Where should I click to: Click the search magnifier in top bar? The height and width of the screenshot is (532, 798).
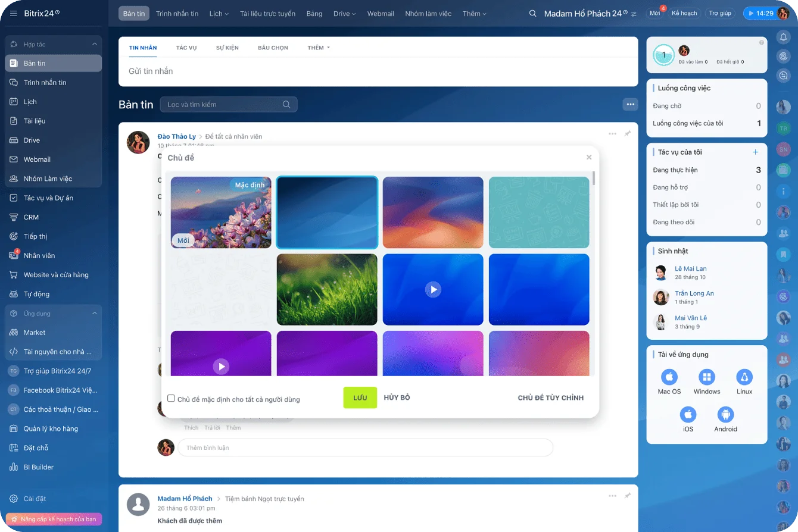click(532, 14)
